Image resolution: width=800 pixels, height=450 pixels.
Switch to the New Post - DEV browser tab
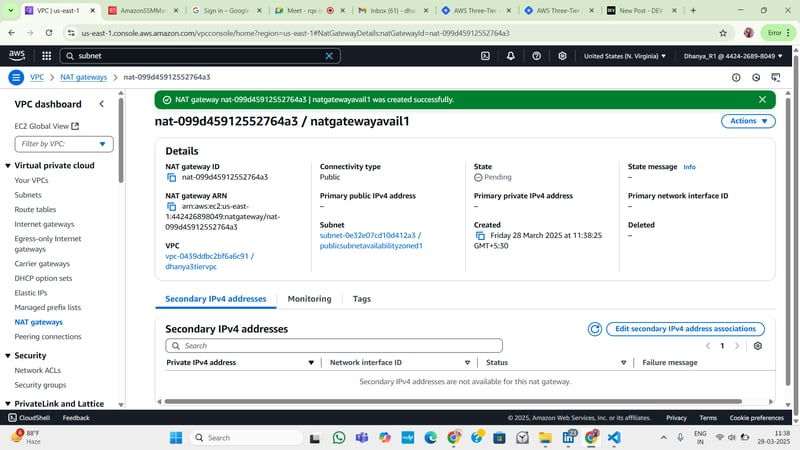point(641,10)
